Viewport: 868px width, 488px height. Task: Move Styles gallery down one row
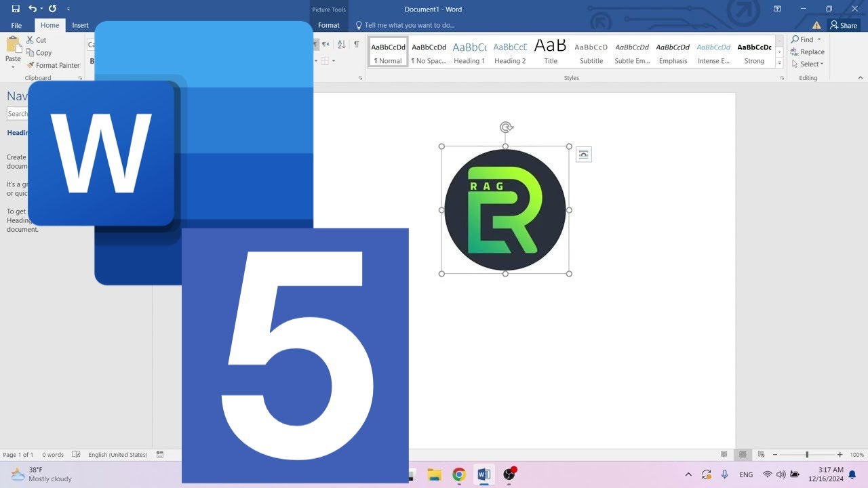[779, 52]
